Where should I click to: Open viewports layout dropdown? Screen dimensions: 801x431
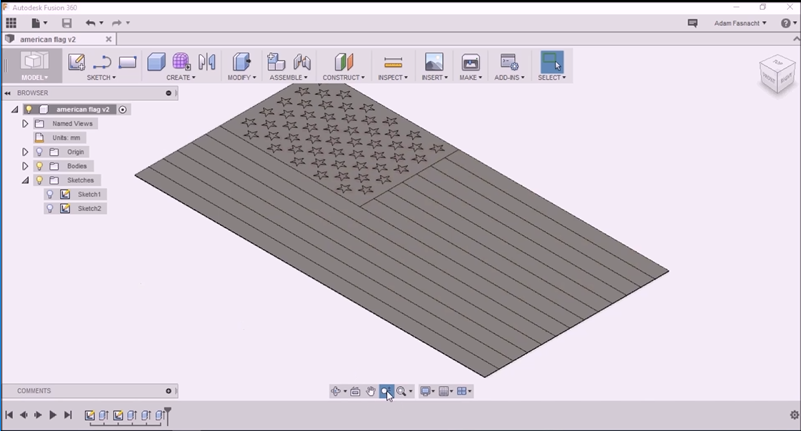pos(464,391)
